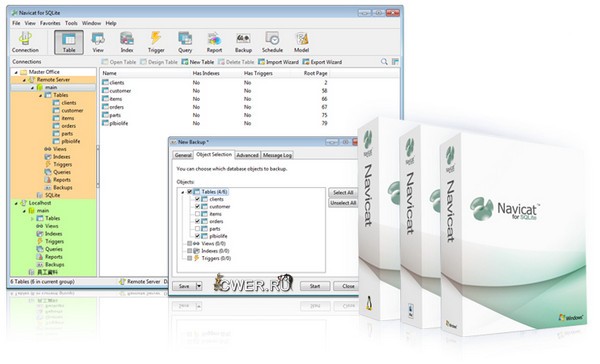
Task: Collapse the Tables node under Remote Server
Action: [x=40, y=95]
